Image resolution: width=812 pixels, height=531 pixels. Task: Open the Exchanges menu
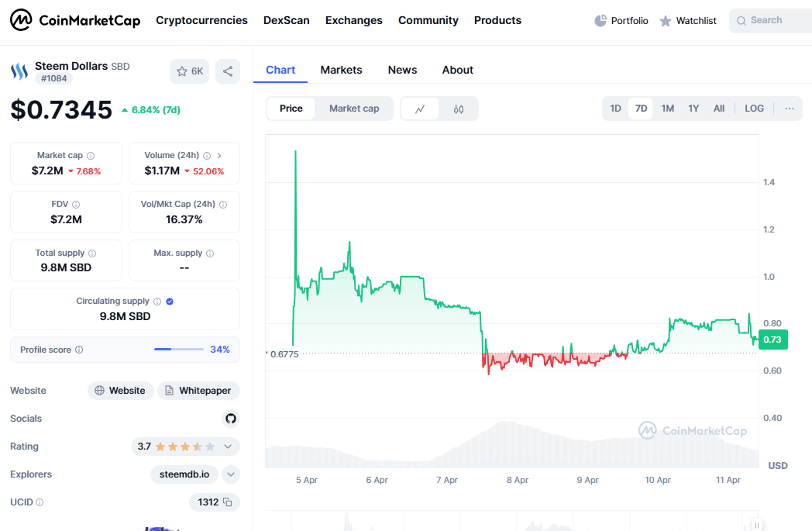353,20
